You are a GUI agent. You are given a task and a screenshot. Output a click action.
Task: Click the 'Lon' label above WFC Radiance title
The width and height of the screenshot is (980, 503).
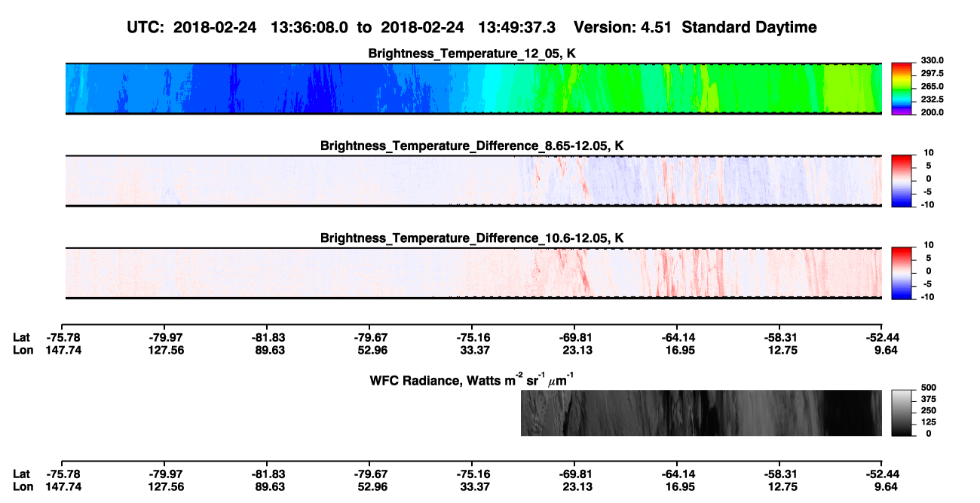(x=23, y=350)
